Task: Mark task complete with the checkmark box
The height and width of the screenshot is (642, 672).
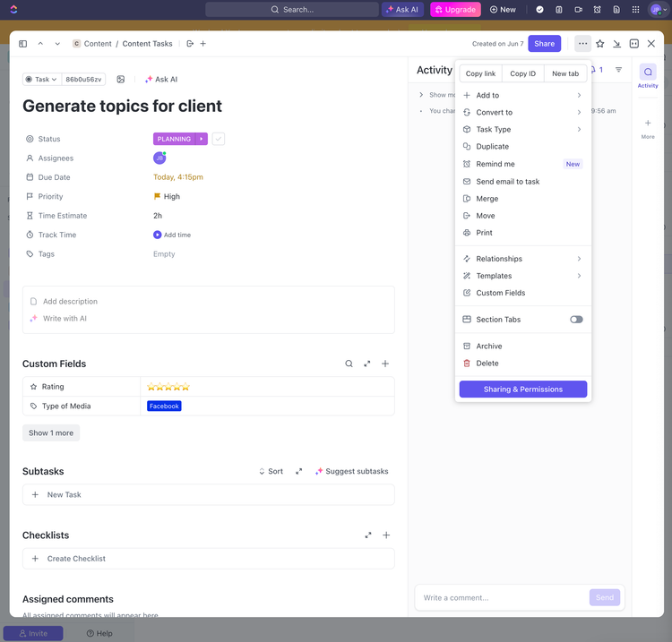Action: click(218, 139)
